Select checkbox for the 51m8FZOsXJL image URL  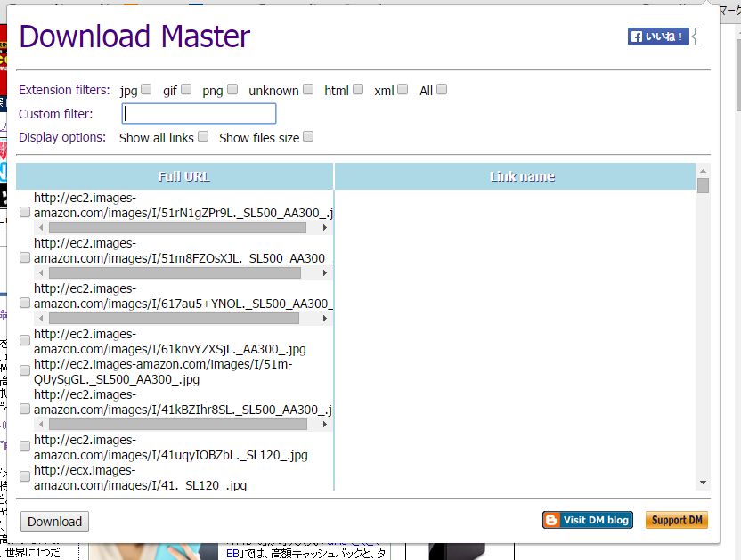[25, 257]
